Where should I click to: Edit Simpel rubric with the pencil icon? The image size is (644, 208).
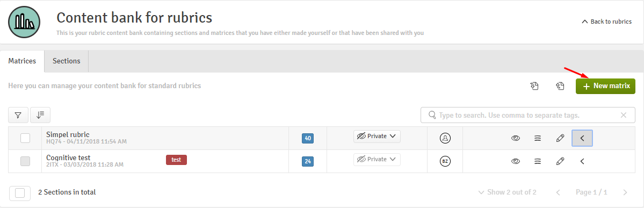[x=560, y=139]
